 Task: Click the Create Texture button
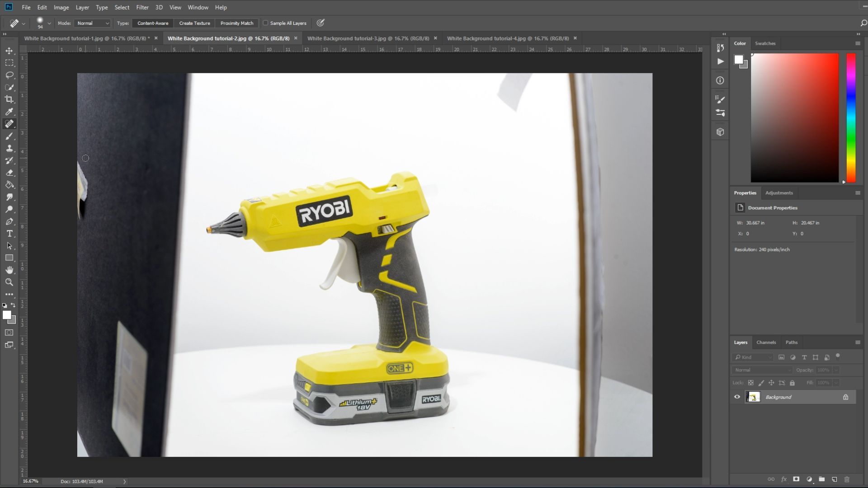194,23
